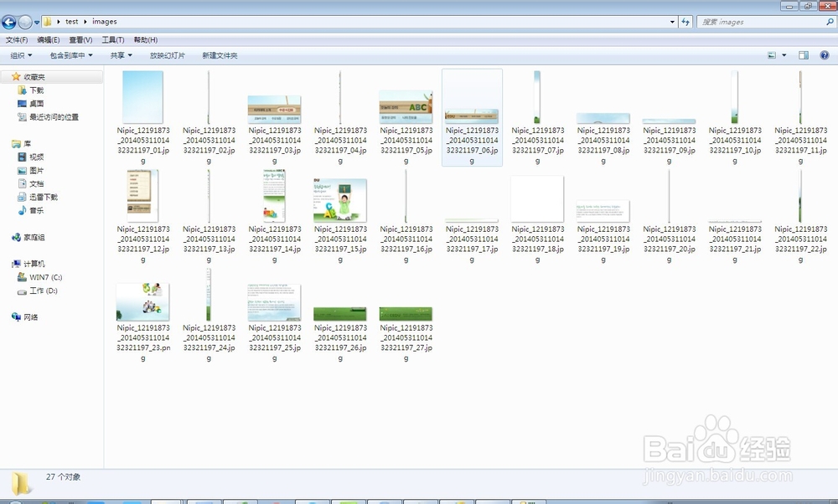Select green thumbnail of file _27.jpg
The width and height of the screenshot is (838, 504).
pyautogui.click(x=406, y=314)
